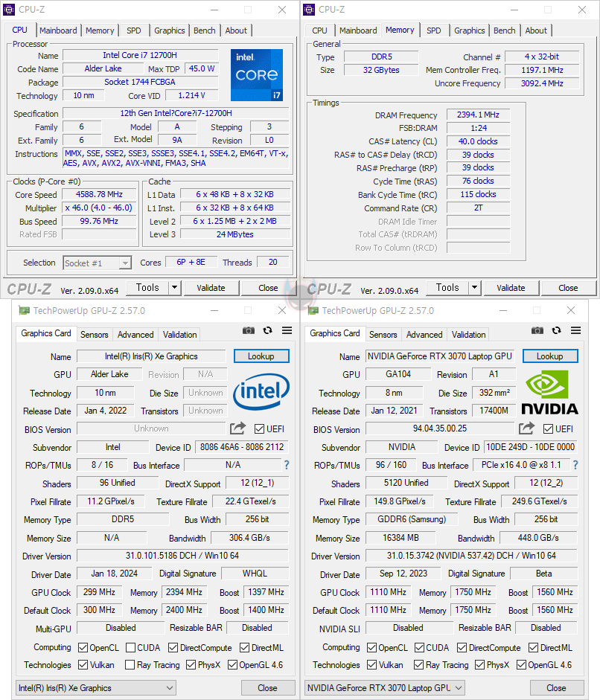Screen dimensions: 600x700
Task: Toggle DirectML checkbox in NVIDIA GPU-Z
Action: 534,647
